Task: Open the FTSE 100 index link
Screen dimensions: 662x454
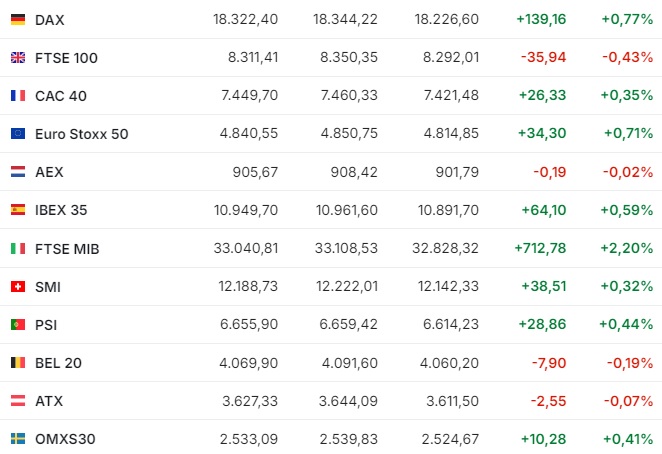Action: pyautogui.click(x=66, y=58)
